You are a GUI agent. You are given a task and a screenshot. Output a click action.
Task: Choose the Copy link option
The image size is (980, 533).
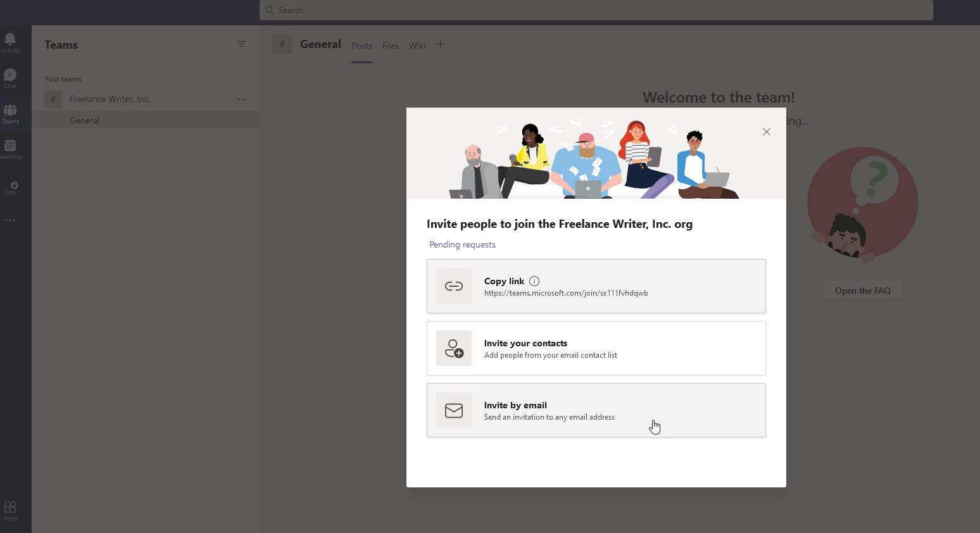pyautogui.click(x=596, y=286)
